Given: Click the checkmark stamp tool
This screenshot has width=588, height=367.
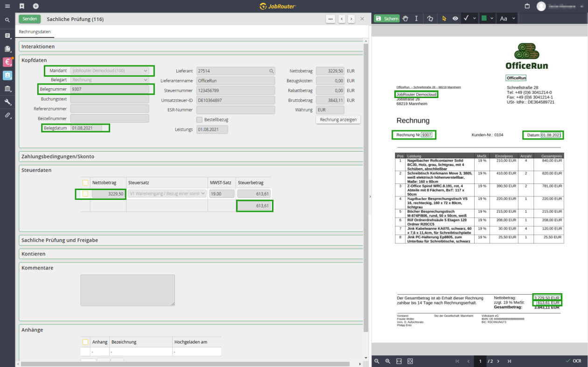Looking at the screenshot, I should (466, 18).
